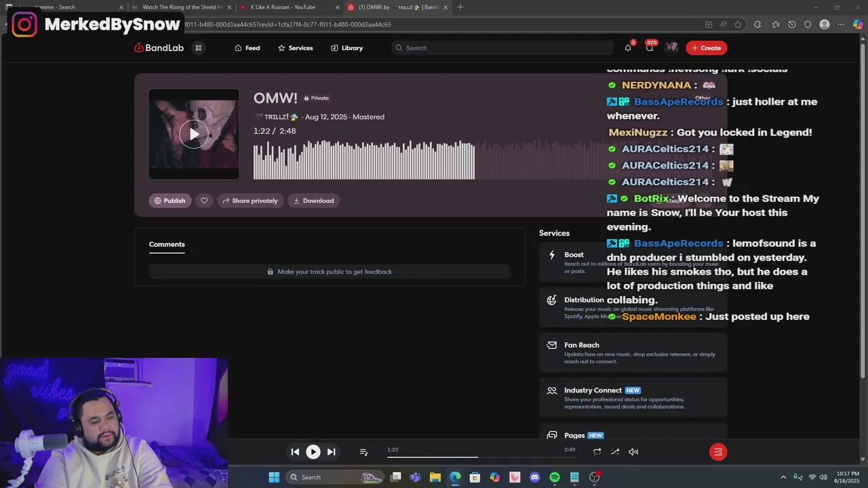Open the play queue icon
Image resolution: width=868 pixels, height=488 pixels.
[x=363, y=452]
